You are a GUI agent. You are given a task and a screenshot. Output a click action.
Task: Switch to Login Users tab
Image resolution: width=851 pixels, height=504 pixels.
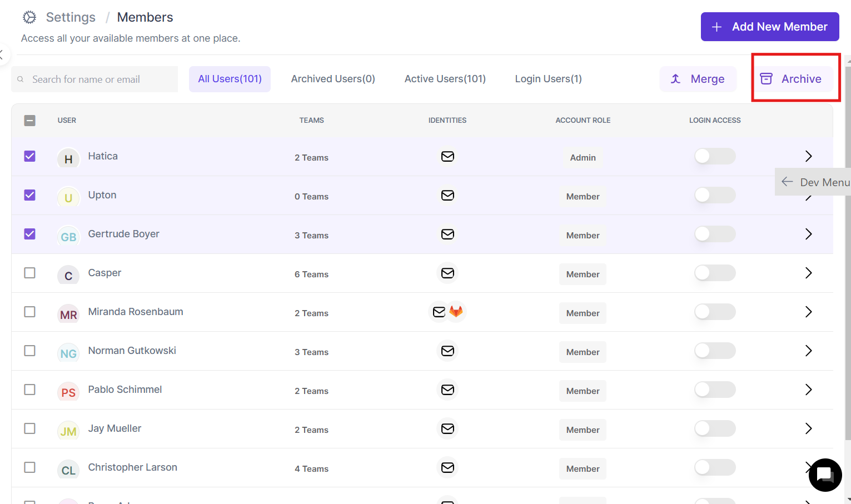548,79
